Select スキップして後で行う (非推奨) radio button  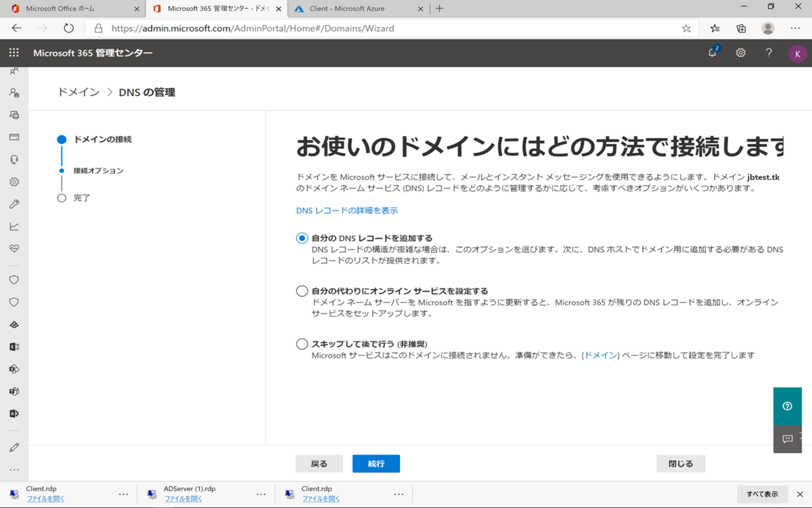[302, 344]
